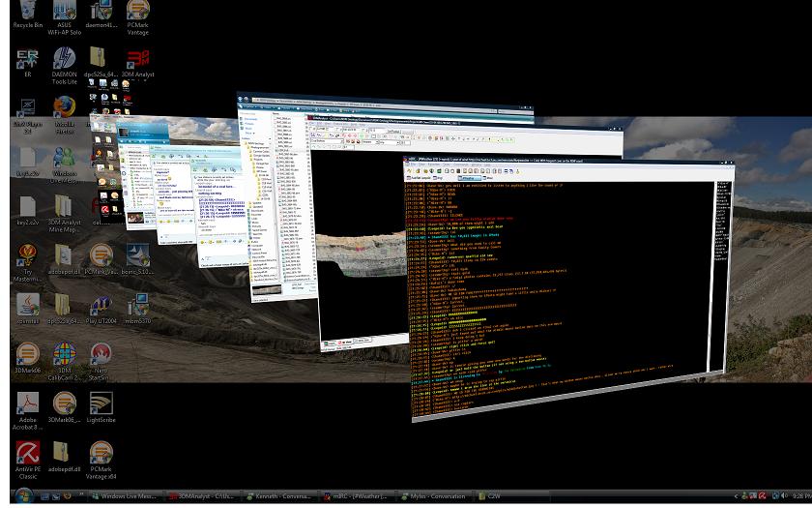Expand hidden system tray icons arrow

coord(736,496)
